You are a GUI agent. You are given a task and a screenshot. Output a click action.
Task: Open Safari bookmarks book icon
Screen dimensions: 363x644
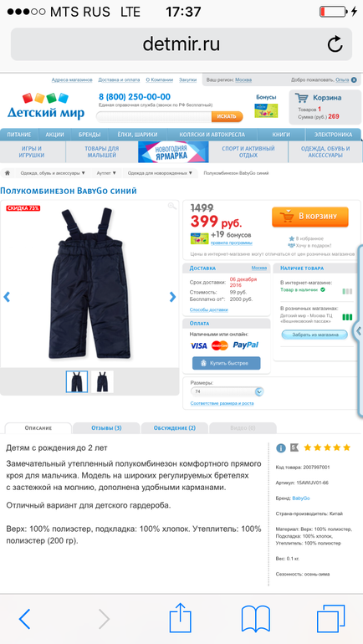click(x=256, y=619)
